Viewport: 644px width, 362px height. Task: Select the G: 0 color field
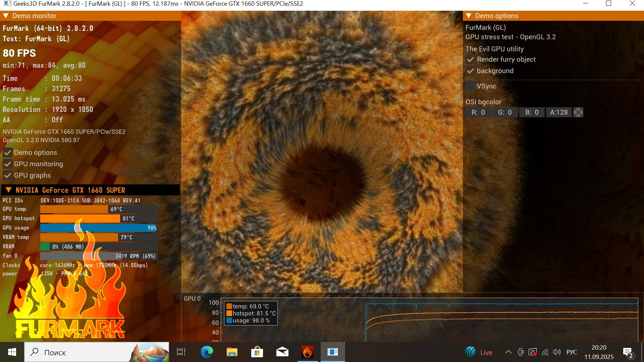coord(505,112)
